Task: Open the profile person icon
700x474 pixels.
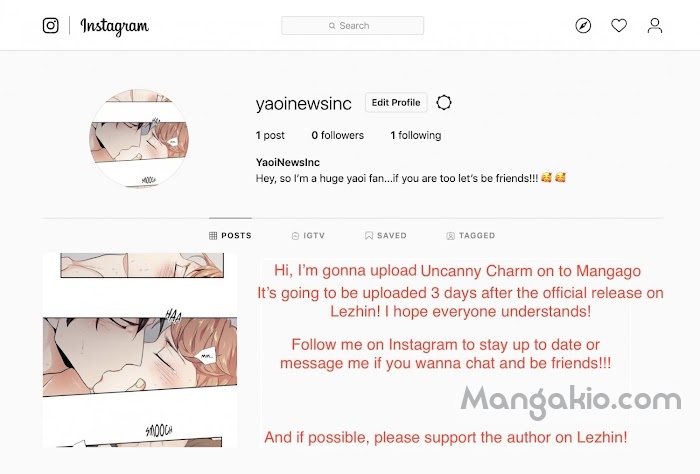Action: [655, 25]
